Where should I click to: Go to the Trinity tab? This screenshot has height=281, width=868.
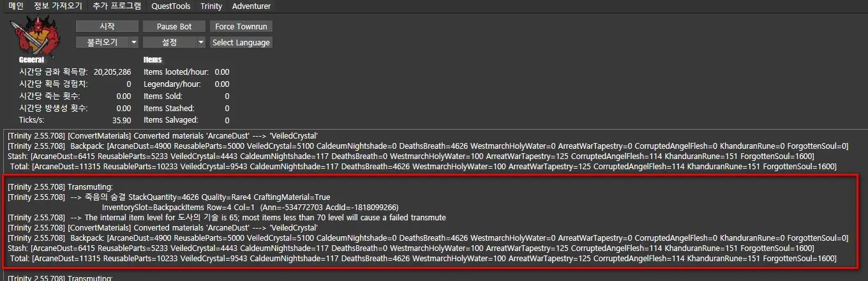[211, 6]
